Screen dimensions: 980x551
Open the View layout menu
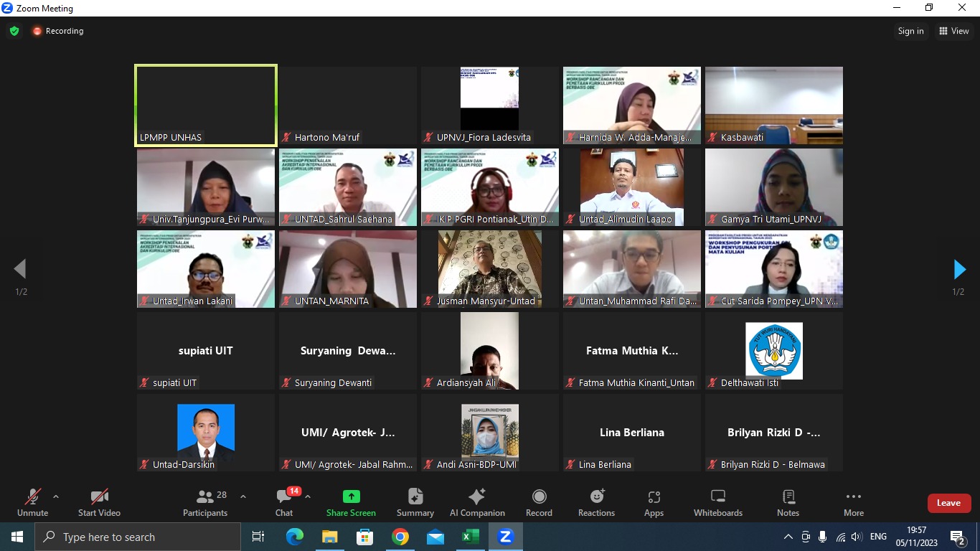[953, 31]
